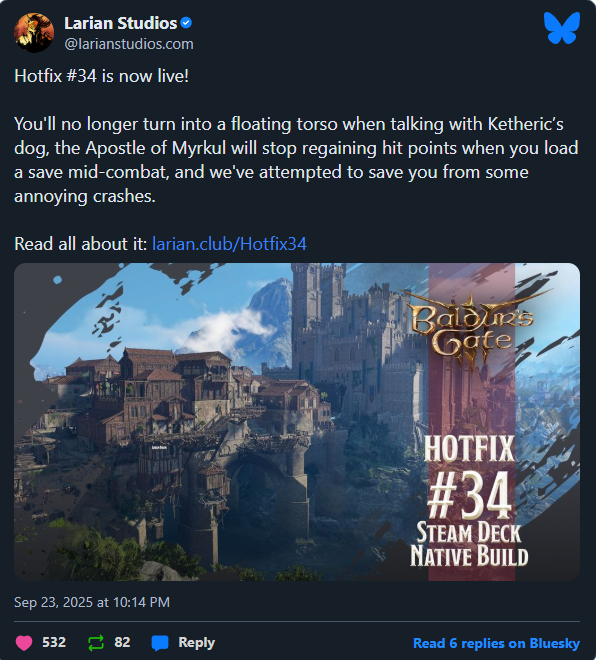Repost using the green arrows icon
The image size is (596, 660).
96,643
